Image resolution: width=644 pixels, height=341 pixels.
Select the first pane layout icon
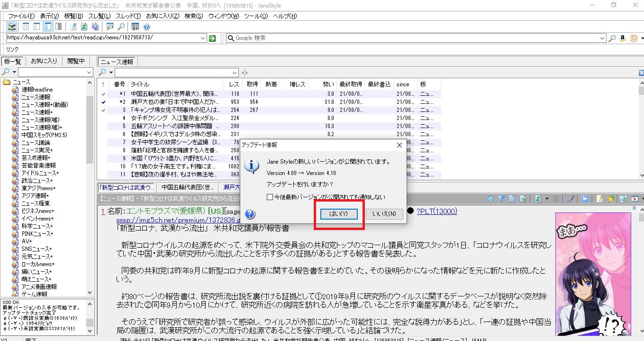[25, 26]
